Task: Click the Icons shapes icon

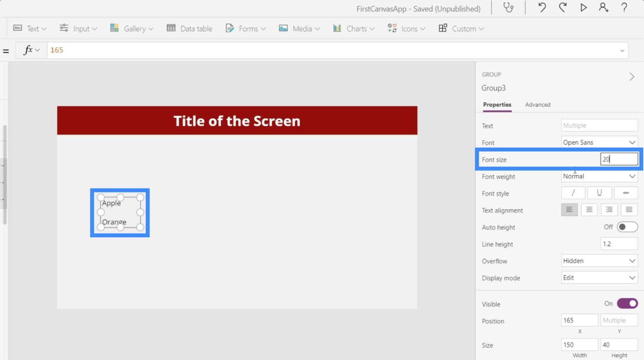Action: tap(392, 28)
